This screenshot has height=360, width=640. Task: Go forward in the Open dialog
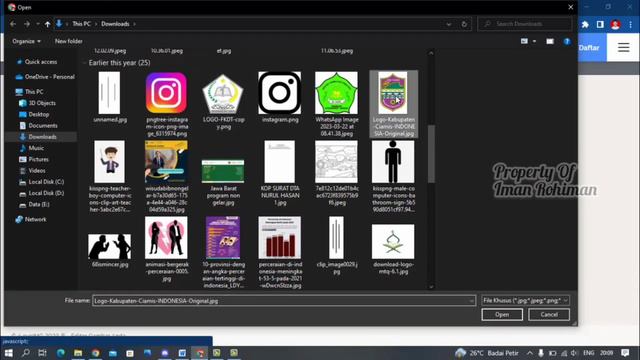pos(27,24)
